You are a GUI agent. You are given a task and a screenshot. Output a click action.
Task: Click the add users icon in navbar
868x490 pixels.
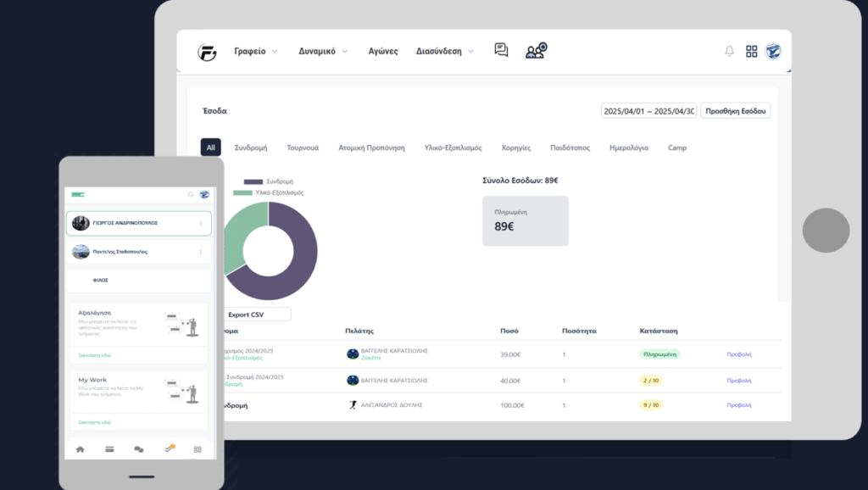click(536, 51)
